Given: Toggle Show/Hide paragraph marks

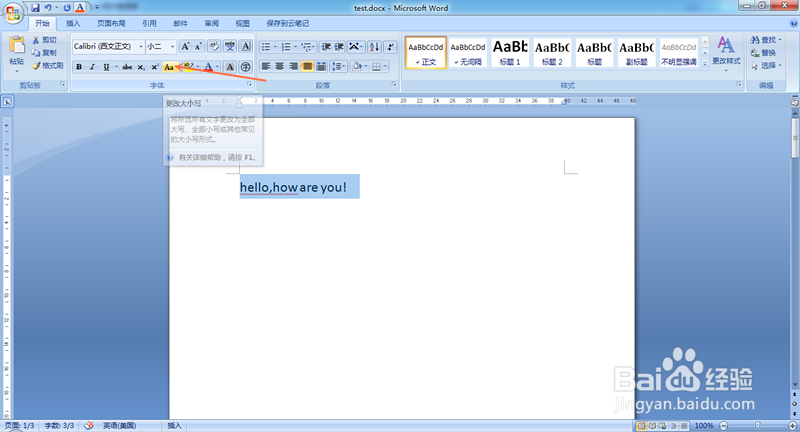Looking at the screenshot, I should point(390,47).
